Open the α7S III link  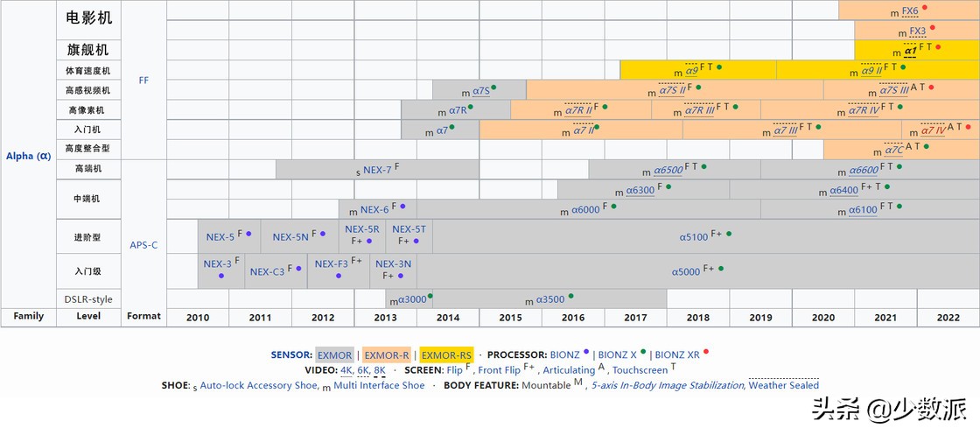(893, 91)
